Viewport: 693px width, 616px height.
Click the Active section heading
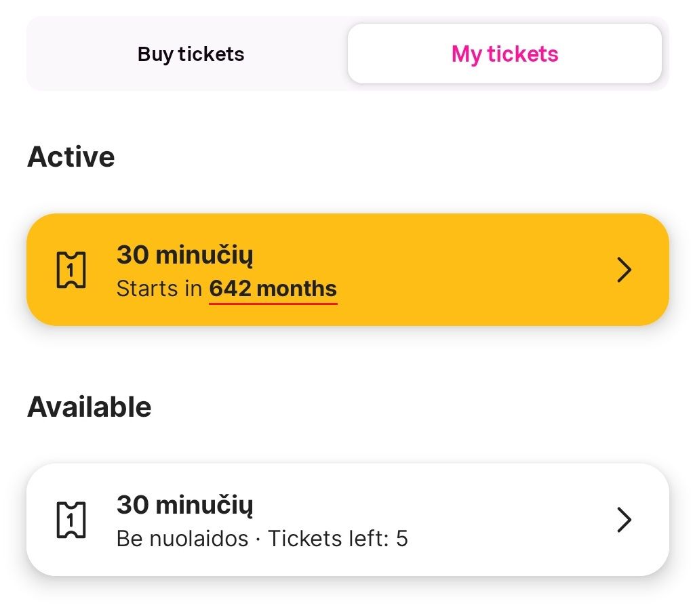click(x=71, y=157)
